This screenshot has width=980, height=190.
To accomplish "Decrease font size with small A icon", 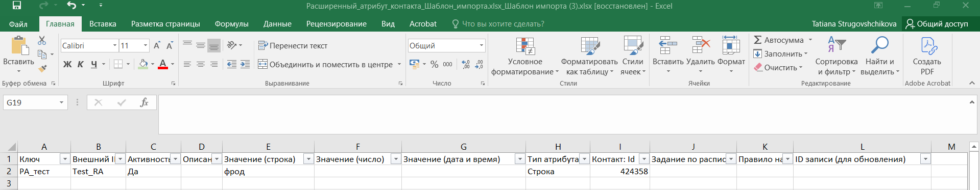I will [170, 45].
